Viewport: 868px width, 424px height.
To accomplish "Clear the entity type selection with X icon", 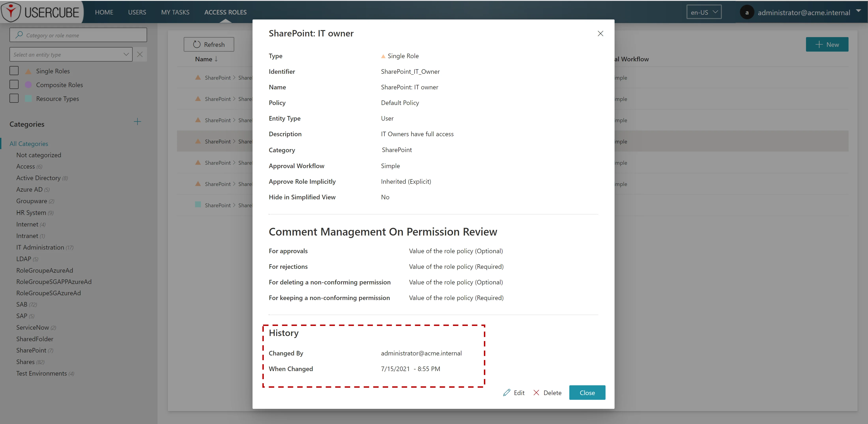I will pos(140,54).
